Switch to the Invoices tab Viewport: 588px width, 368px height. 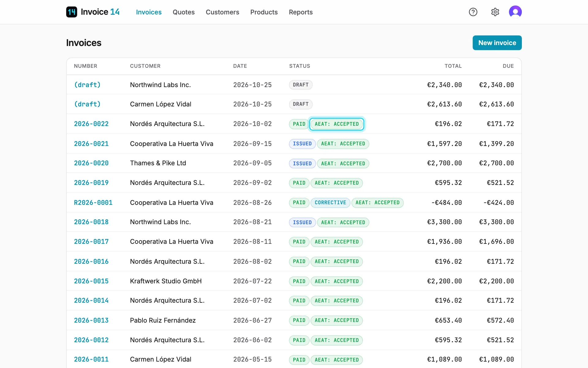pos(149,12)
